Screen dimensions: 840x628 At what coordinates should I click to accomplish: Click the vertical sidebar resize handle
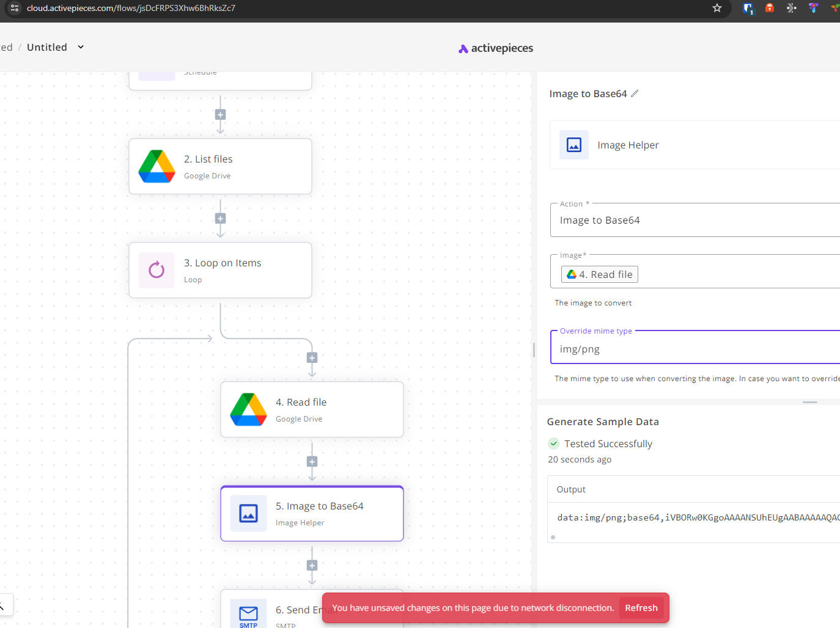pyautogui.click(x=534, y=350)
